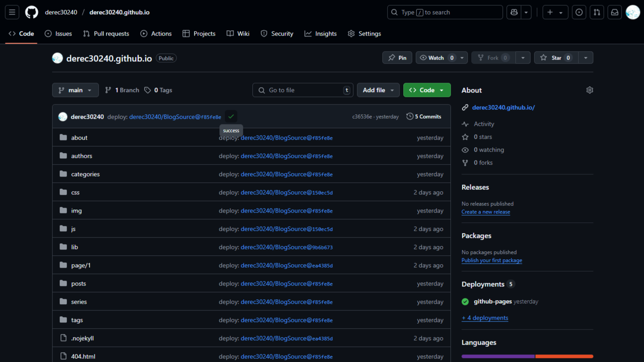644x362 pixels.
Task: Open the lib folder commit link @9b6b673
Action: [x=287, y=247]
